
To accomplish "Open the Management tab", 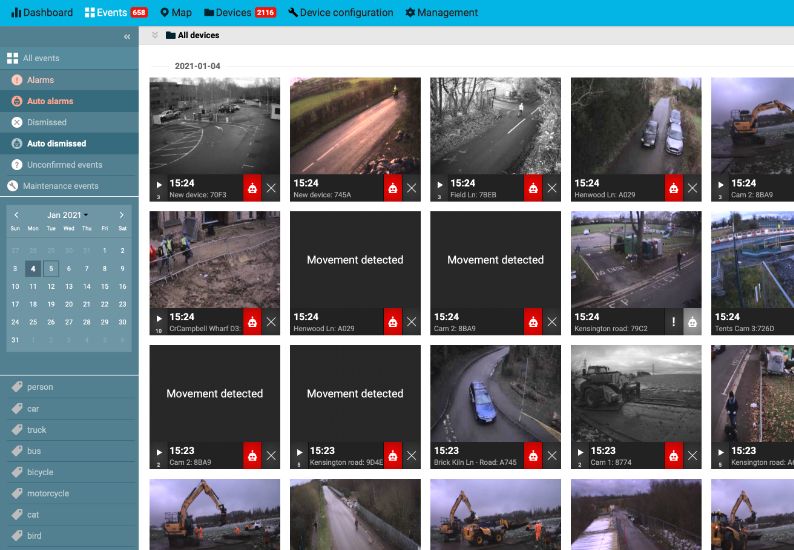I will point(442,12).
